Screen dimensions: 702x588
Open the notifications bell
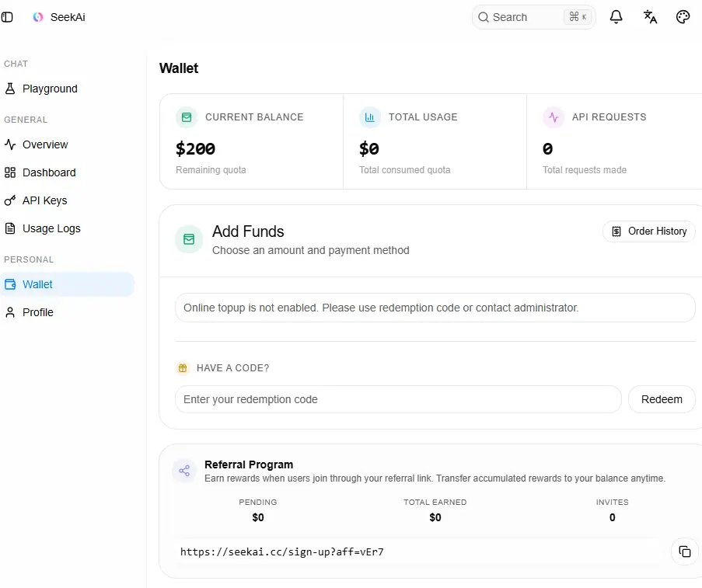pos(616,17)
